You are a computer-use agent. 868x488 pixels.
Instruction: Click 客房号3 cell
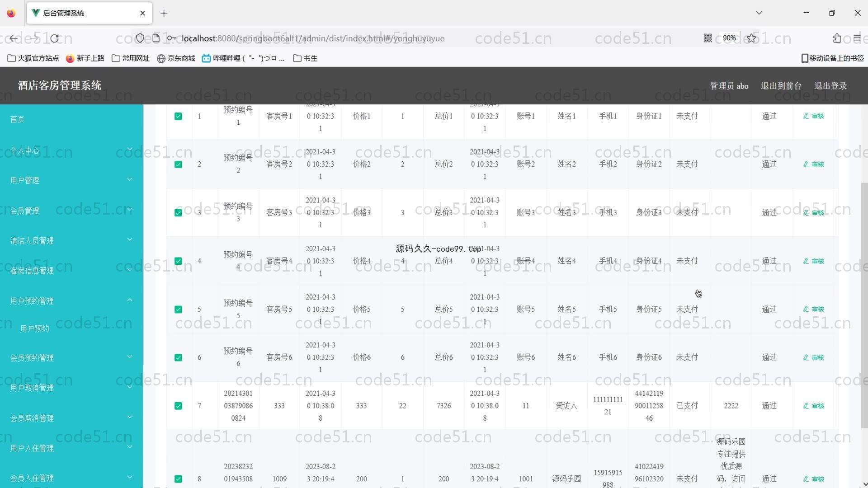(279, 213)
